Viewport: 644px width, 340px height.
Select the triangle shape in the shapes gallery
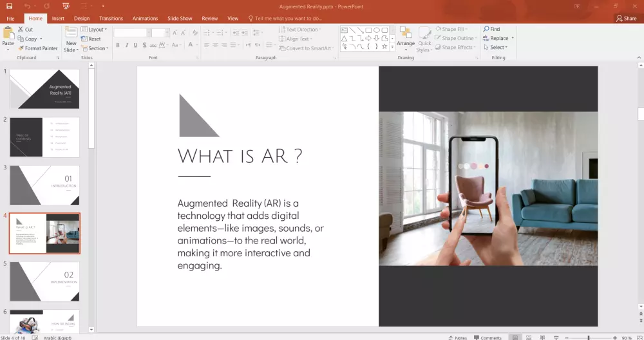(344, 38)
